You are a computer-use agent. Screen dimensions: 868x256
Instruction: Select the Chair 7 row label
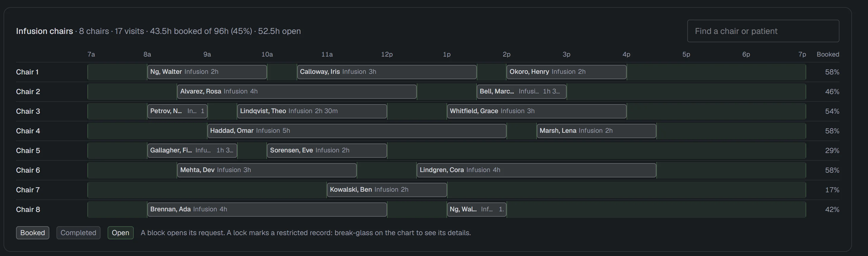[28, 190]
